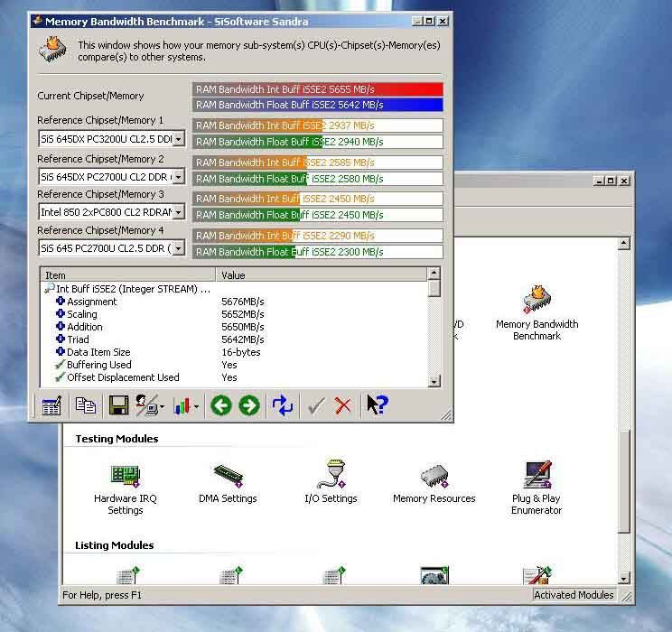Open DMA Settings module
This screenshot has height=632, width=672.
(228, 476)
